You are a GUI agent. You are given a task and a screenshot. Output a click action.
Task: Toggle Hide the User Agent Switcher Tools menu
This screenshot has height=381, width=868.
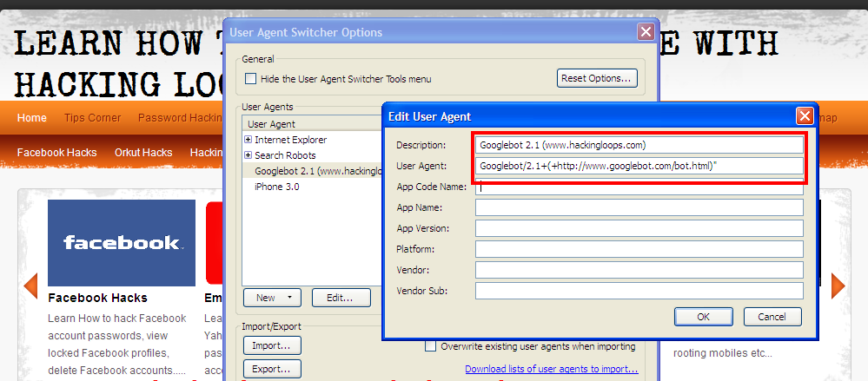(251, 78)
